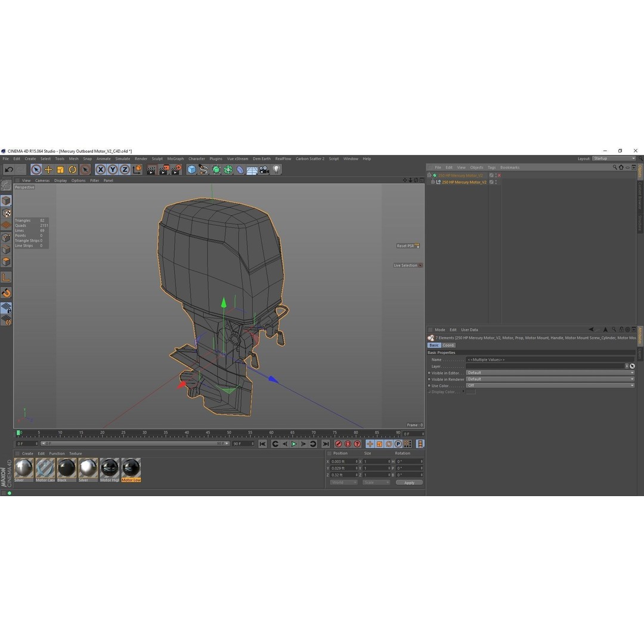The width and height of the screenshot is (644, 644).
Task: Open the Object Manager Tags menu
Action: tap(491, 168)
